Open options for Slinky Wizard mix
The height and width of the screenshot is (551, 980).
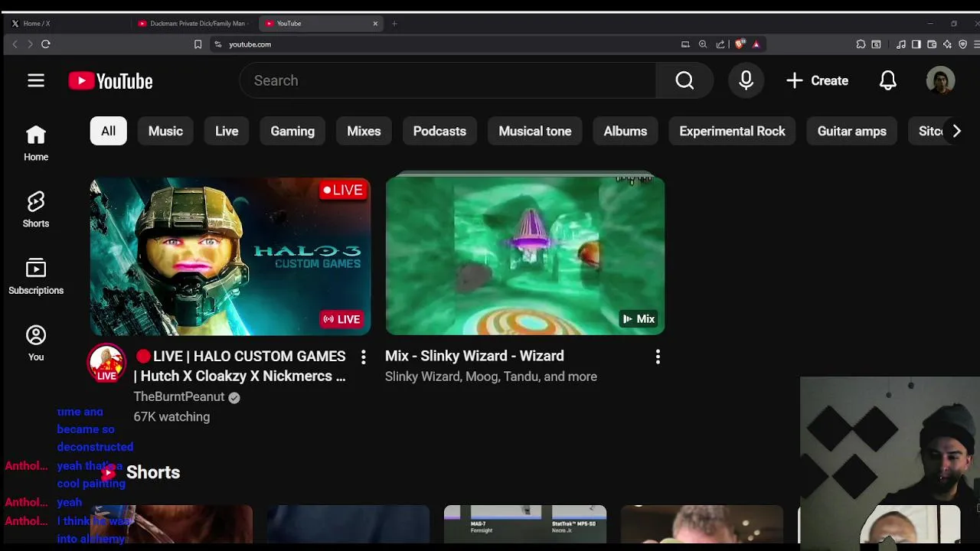[x=658, y=357]
